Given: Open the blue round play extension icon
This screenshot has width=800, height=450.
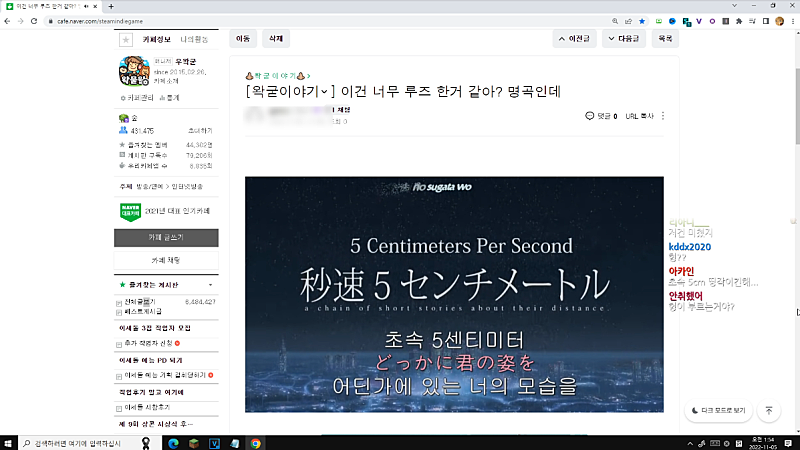Looking at the screenshot, I should (672, 21).
